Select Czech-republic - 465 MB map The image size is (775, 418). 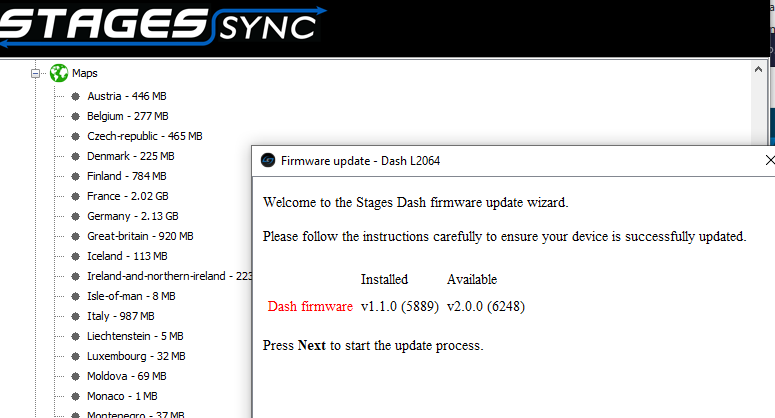point(144,136)
